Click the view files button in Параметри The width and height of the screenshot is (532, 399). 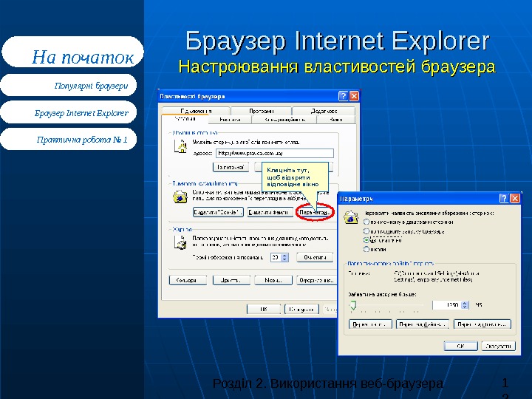click(423, 324)
